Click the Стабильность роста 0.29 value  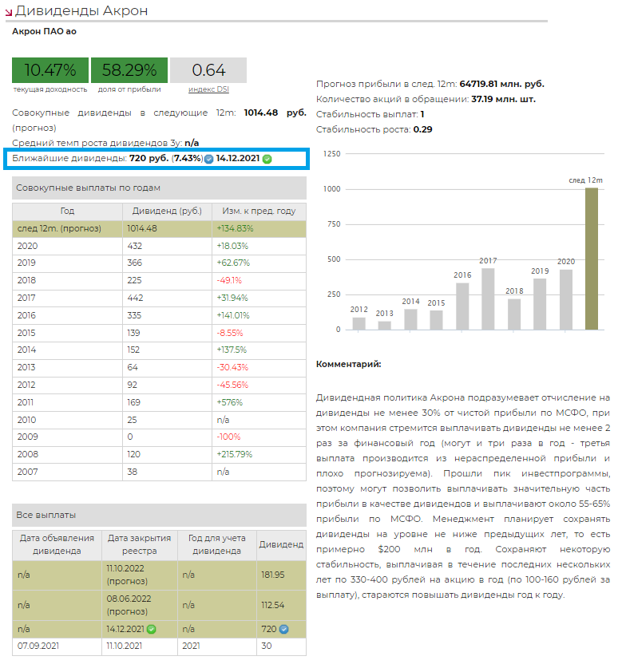pos(422,129)
